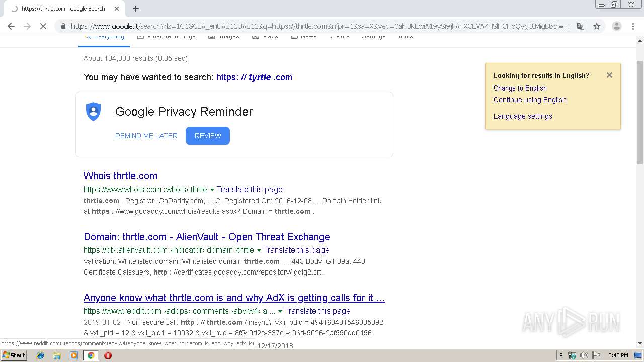Click the 3:40 PM clock
644x362 pixels.
618,355
